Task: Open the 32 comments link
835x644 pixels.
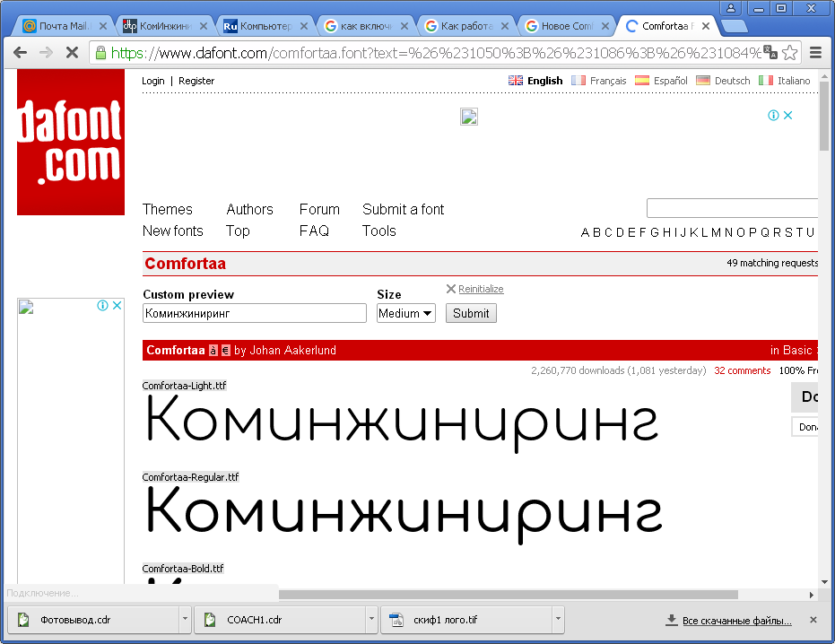Action: coord(743,370)
